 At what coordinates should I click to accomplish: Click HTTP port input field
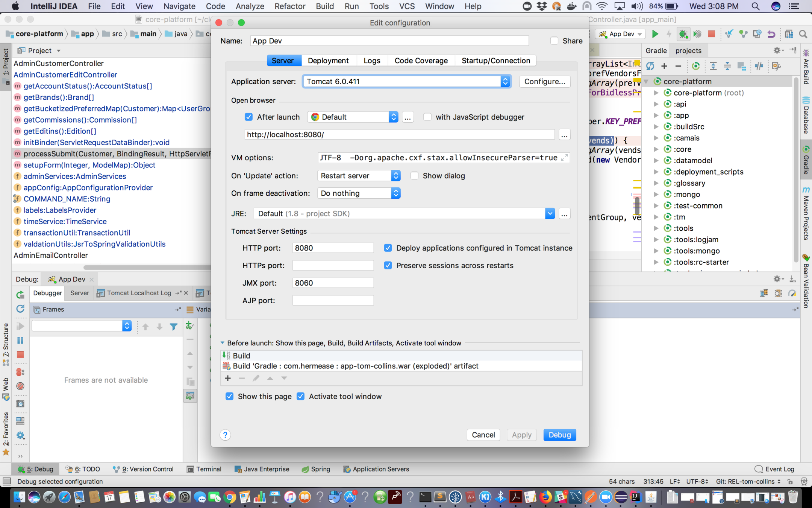pos(333,248)
